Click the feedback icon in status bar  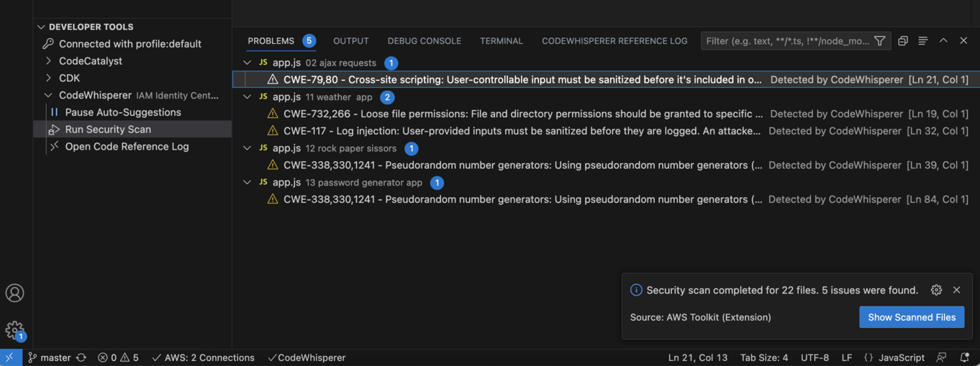[x=941, y=357]
